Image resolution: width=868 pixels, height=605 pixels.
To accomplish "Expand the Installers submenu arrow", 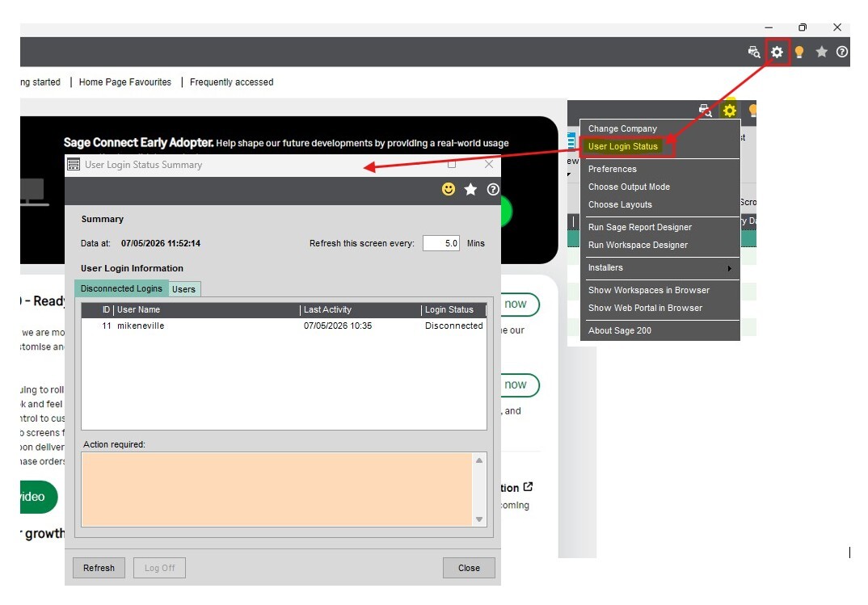I will (730, 267).
